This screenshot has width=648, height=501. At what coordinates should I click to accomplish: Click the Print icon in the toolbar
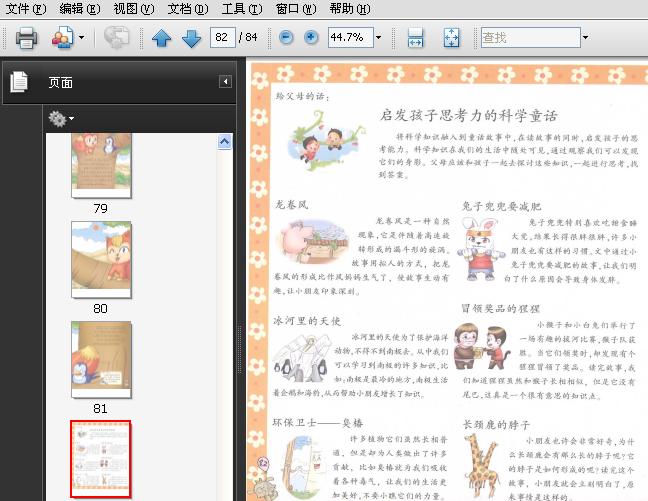point(26,38)
